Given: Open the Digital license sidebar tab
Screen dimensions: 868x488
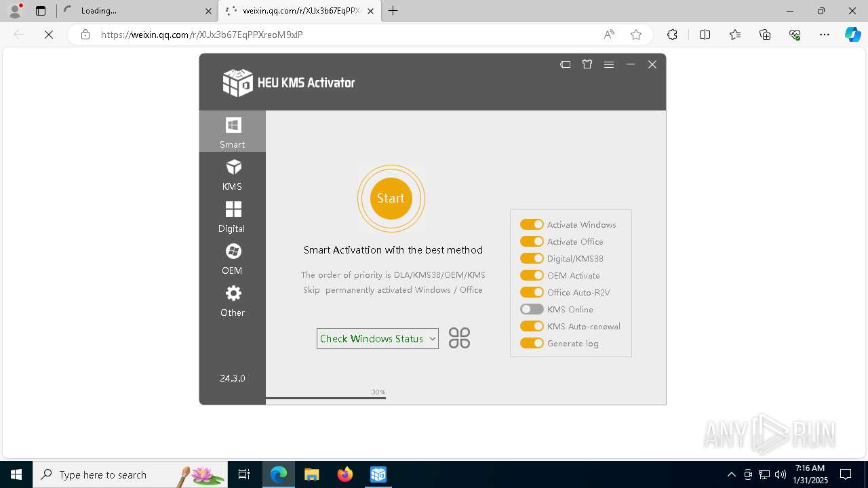Looking at the screenshot, I should coord(232,216).
